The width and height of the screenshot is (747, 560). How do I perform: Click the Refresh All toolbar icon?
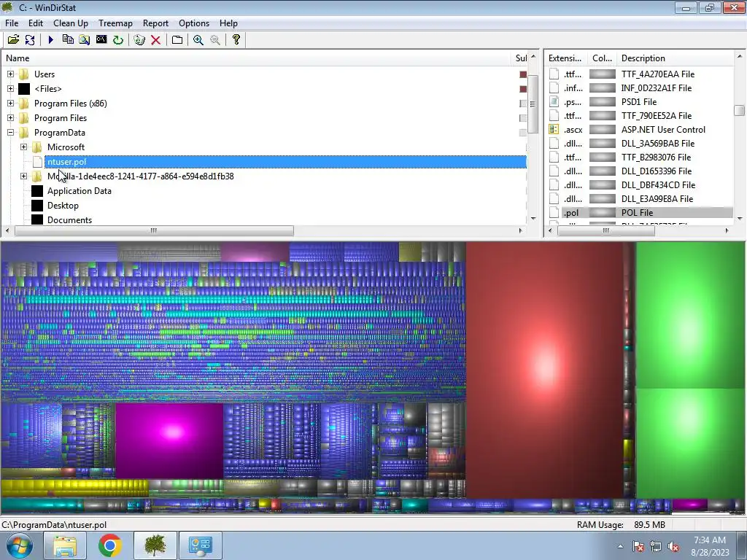pyautogui.click(x=29, y=40)
